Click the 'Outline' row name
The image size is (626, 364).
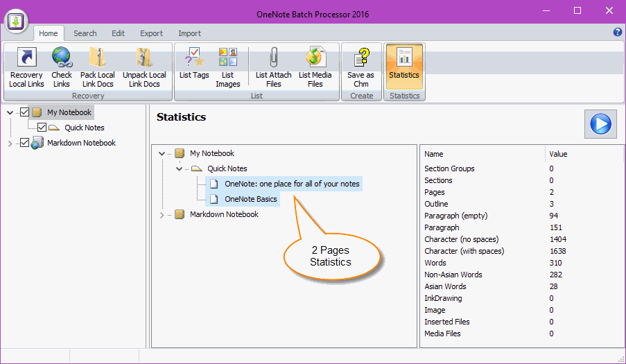[x=436, y=204]
